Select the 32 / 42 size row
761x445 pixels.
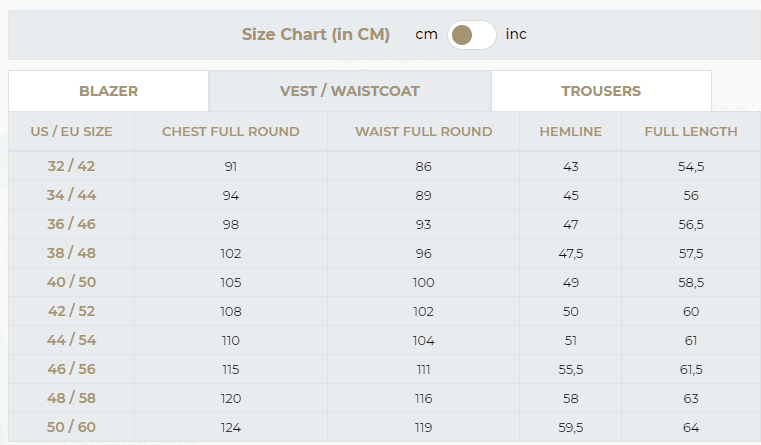tap(384, 166)
